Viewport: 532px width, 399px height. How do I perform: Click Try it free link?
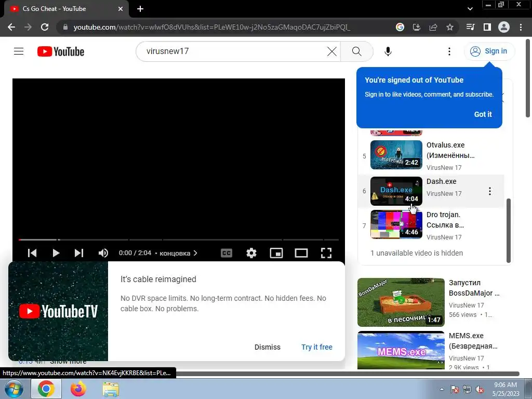tap(317, 347)
